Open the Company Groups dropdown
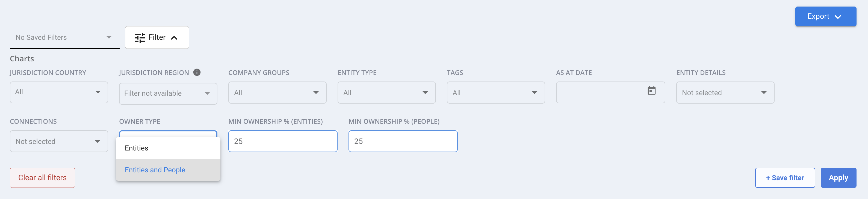The height and width of the screenshot is (199, 868). click(x=277, y=92)
